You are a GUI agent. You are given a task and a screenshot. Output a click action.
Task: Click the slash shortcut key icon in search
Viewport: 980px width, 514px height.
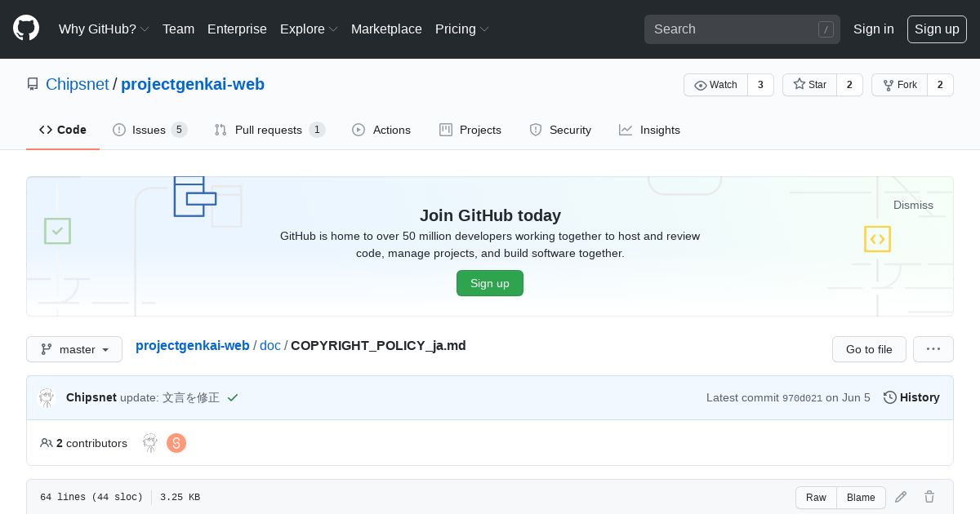pos(826,29)
